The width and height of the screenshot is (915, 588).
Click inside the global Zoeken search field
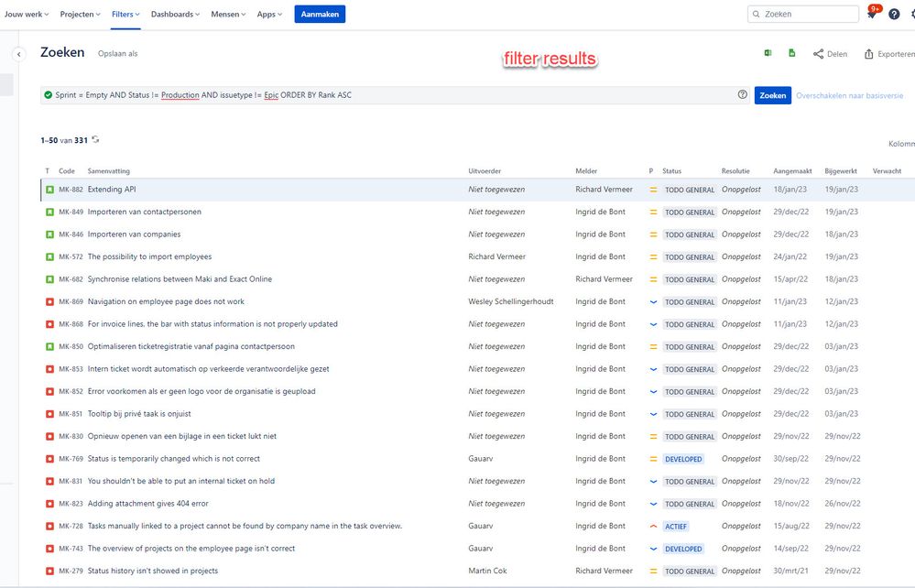(x=803, y=14)
